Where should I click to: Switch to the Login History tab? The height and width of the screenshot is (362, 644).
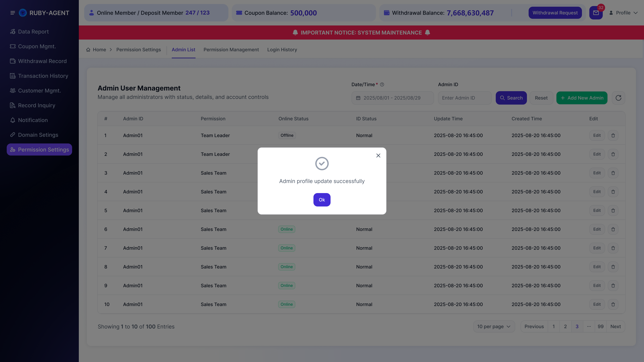282,50
